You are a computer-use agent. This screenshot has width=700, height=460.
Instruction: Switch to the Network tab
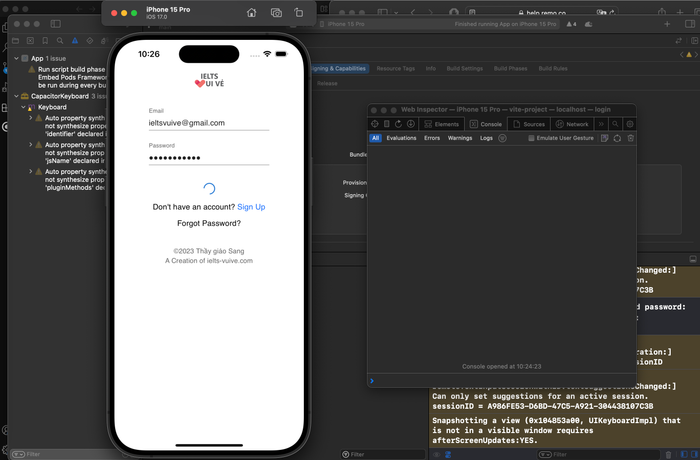click(x=572, y=124)
